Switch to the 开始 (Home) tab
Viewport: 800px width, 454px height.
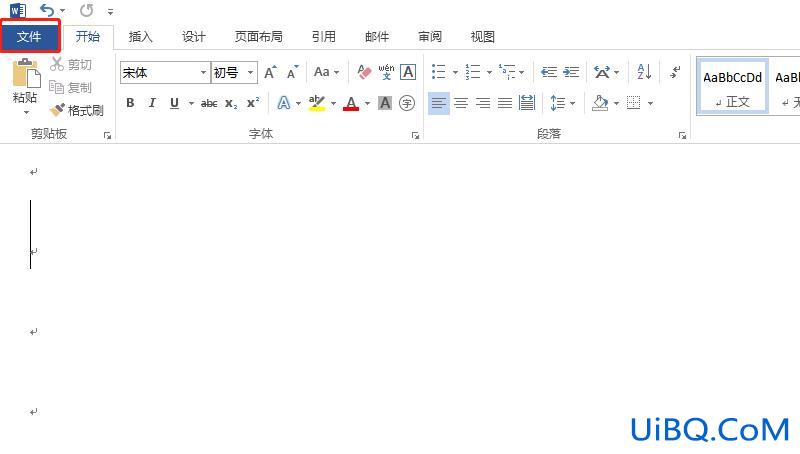[88, 37]
